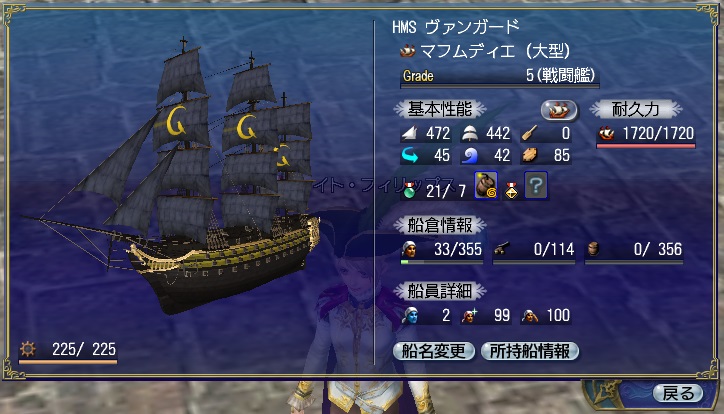724x414 pixels.
Task: Click the blue-faced sick crew icon
Action: point(410,316)
